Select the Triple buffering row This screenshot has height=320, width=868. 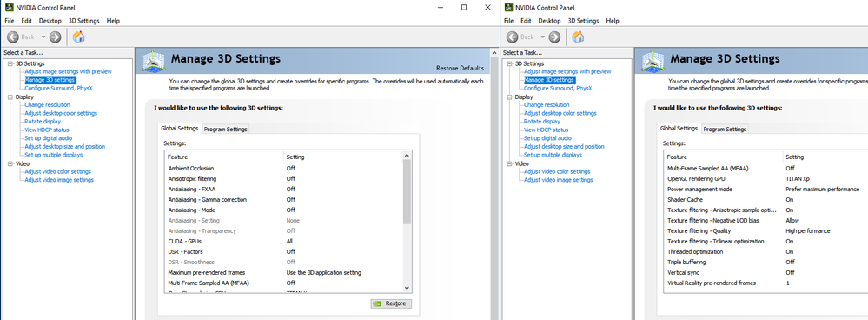(x=766, y=262)
